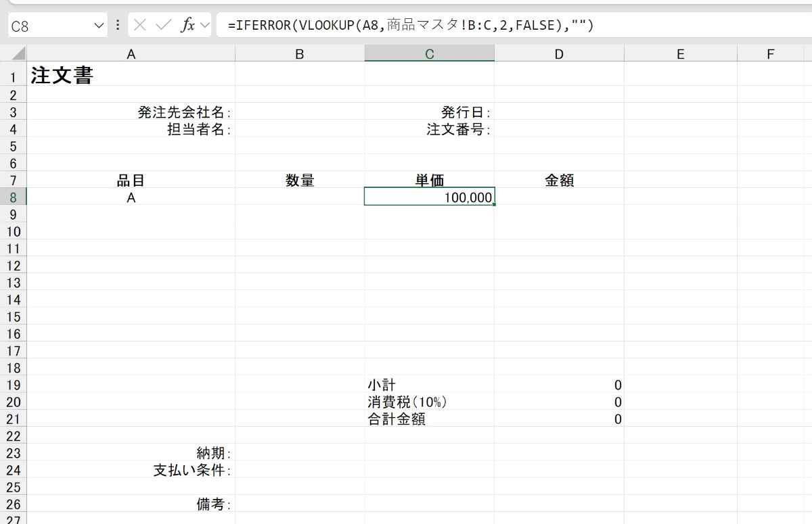Select the row 21 header
The height and width of the screenshot is (524, 812).
[x=14, y=419]
